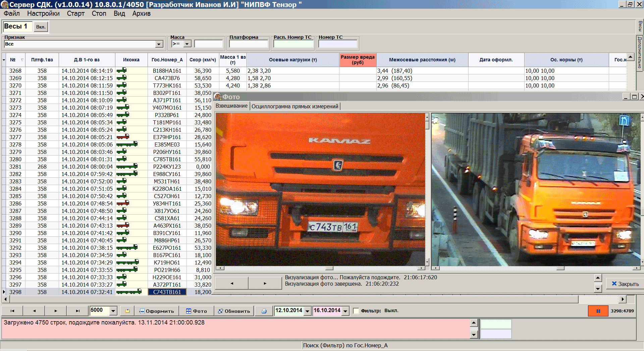
Task: Click the Обновить button
Action: [234, 311]
